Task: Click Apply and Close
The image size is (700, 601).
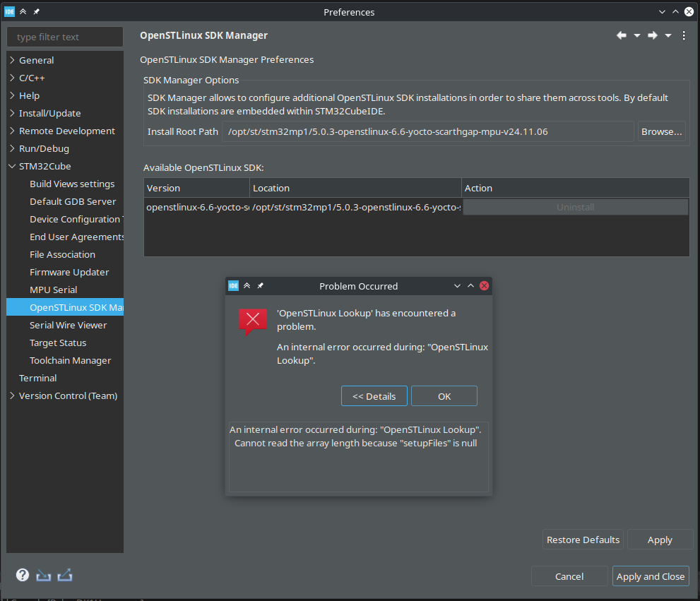Action: coord(651,576)
